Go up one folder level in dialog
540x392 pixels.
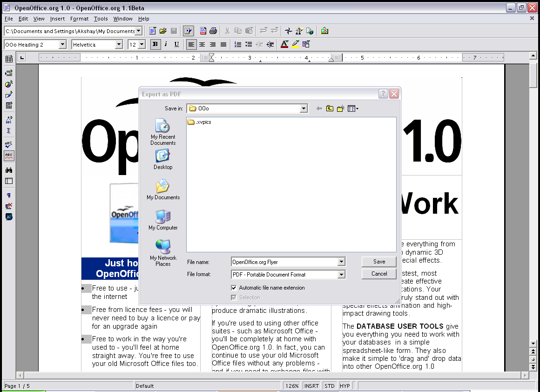(x=330, y=108)
